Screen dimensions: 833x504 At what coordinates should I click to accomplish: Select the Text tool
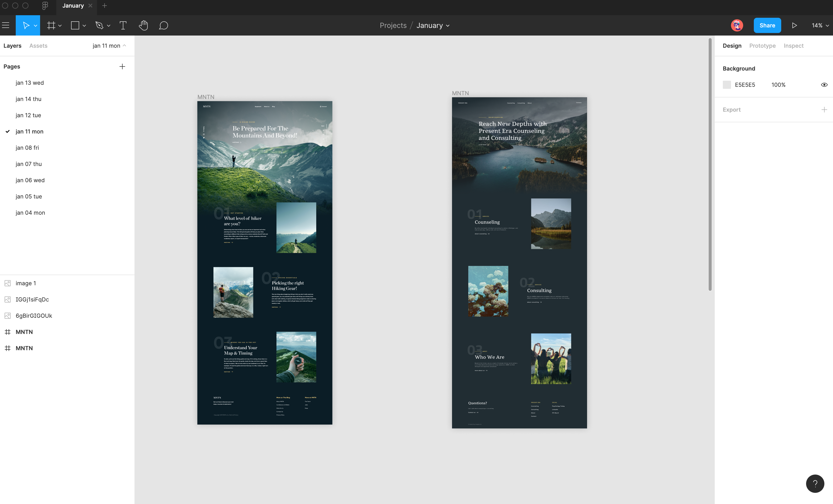coord(123,25)
